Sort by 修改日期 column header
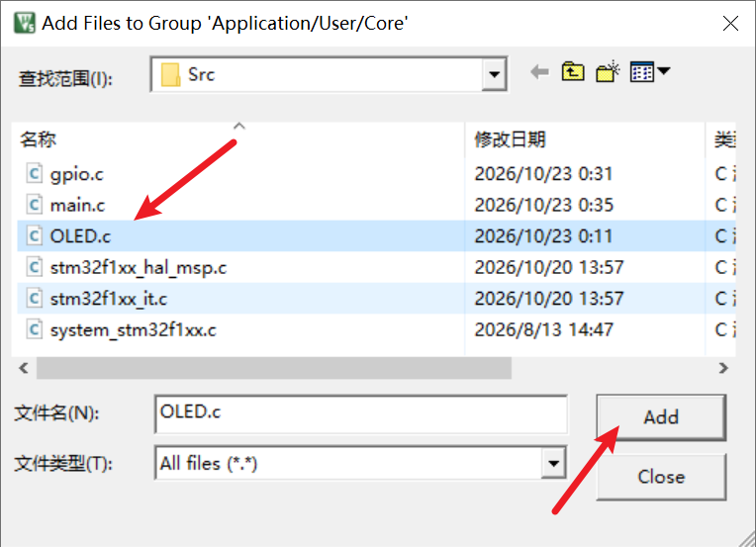Screen dimensions: 756x547 pos(585,139)
